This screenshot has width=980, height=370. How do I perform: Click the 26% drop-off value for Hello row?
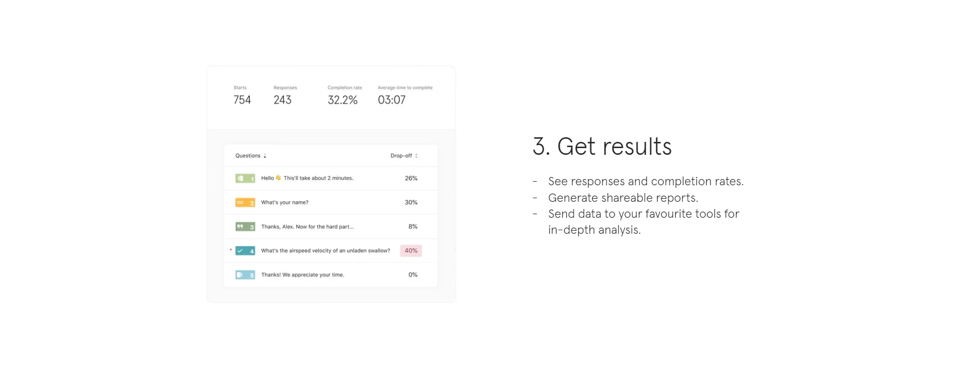[x=411, y=179]
